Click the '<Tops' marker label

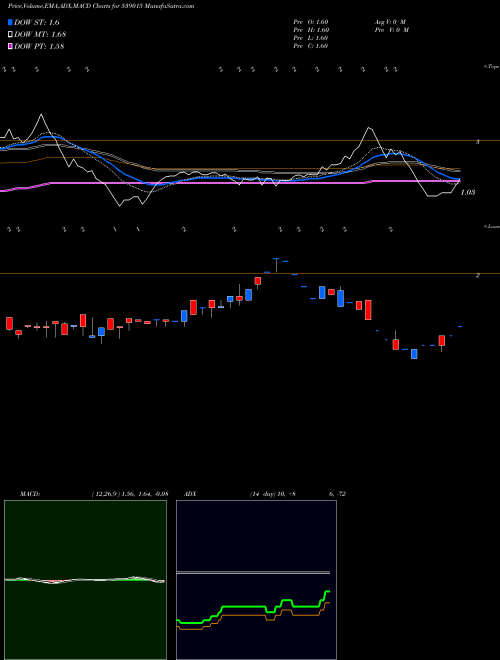(x=492, y=67)
